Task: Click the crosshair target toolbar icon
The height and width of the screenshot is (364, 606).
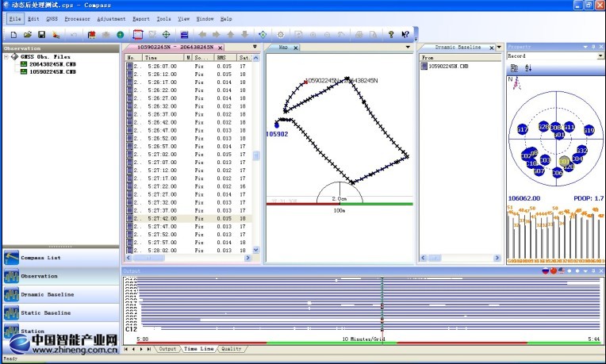Action: (x=166, y=35)
